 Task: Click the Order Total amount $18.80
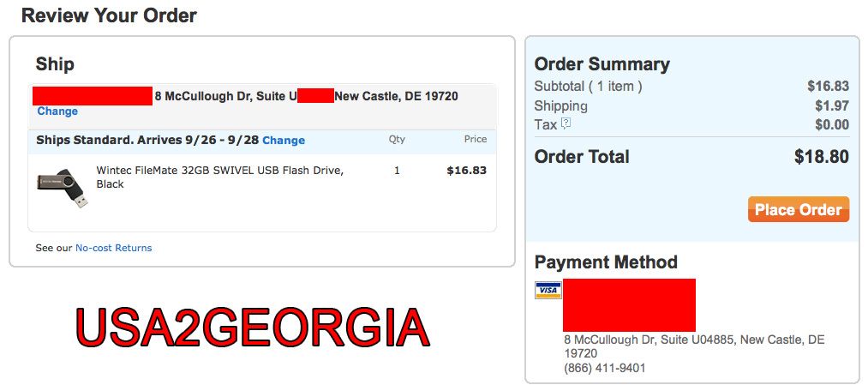(822, 157)
